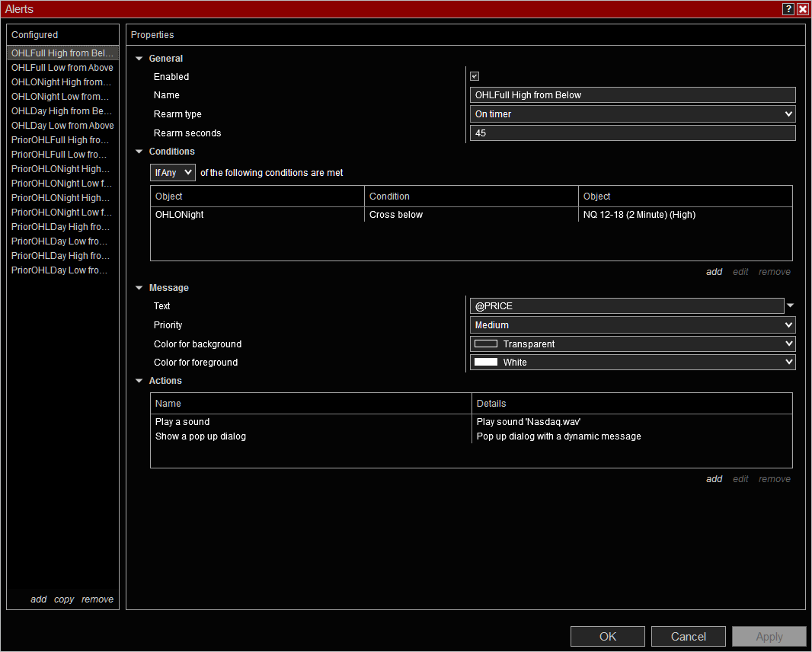
Task: Click add under the conditions table
Action: [x=714, y=272]
